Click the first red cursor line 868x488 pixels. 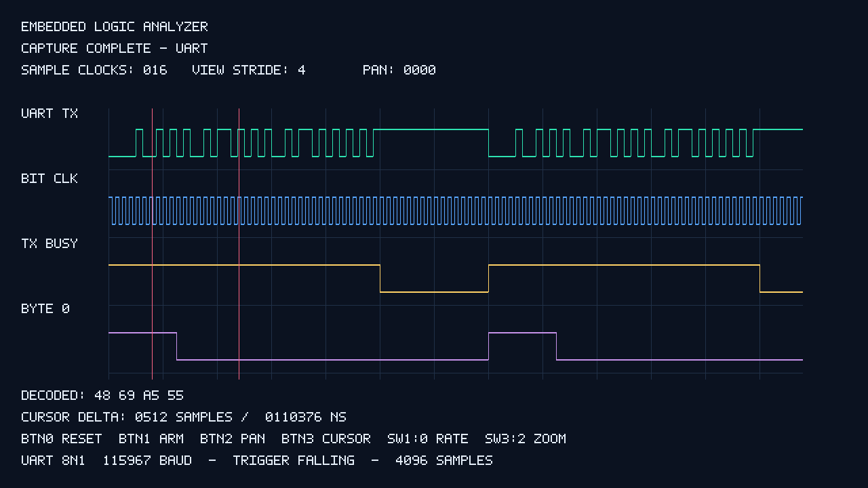click(152, 244)
